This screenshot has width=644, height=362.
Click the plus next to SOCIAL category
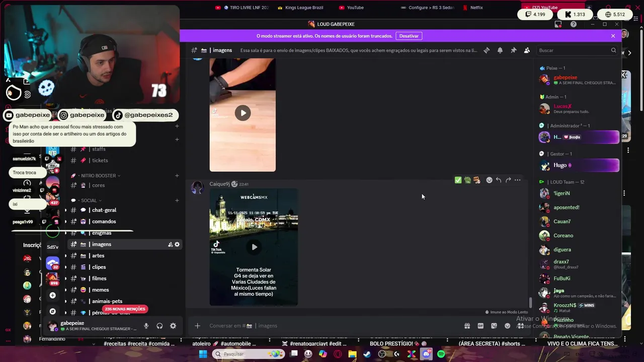[x=177, y=201]
